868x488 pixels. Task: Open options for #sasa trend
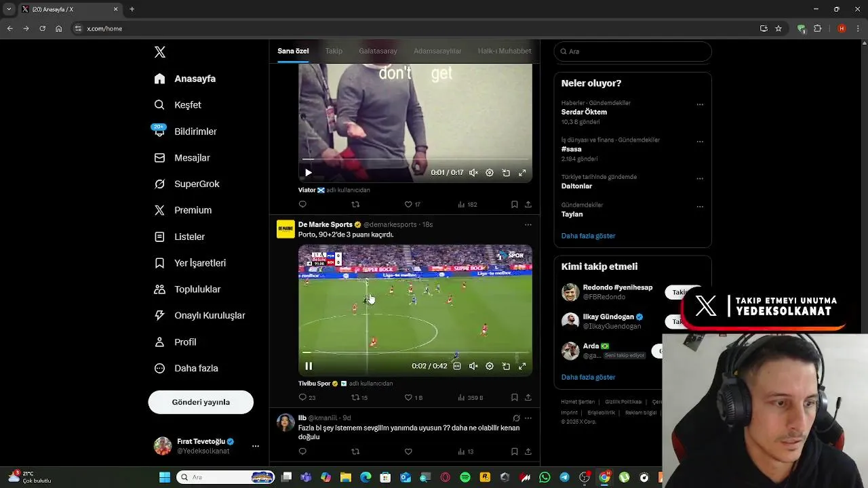point(700,142)
